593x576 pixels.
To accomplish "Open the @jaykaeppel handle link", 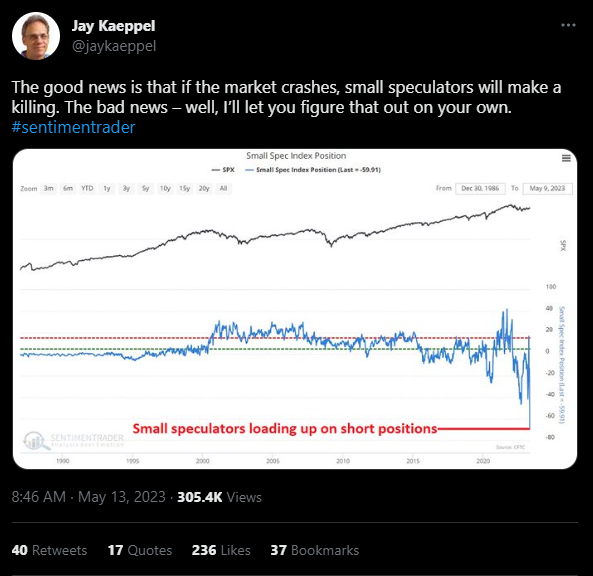I will 114,46.
